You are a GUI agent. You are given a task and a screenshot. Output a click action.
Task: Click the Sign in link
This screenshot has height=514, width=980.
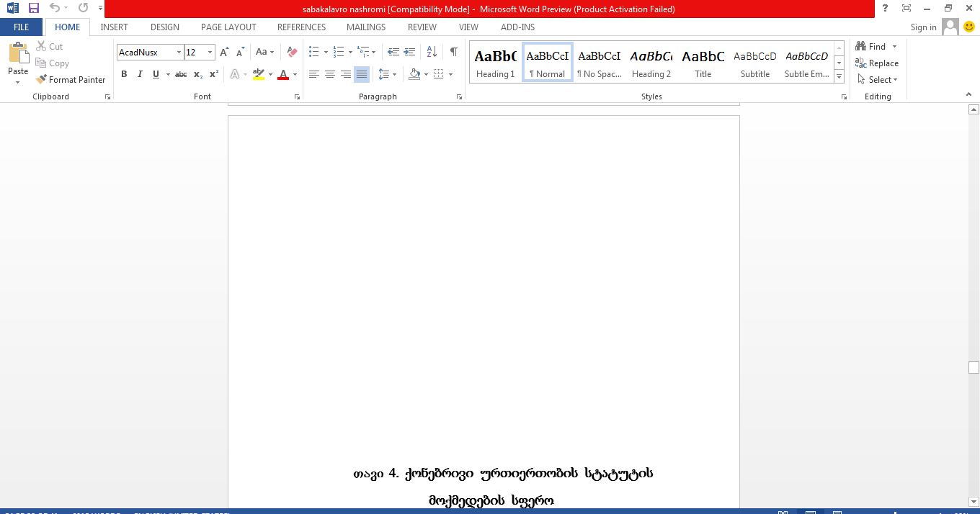click(x=923, y=27)
